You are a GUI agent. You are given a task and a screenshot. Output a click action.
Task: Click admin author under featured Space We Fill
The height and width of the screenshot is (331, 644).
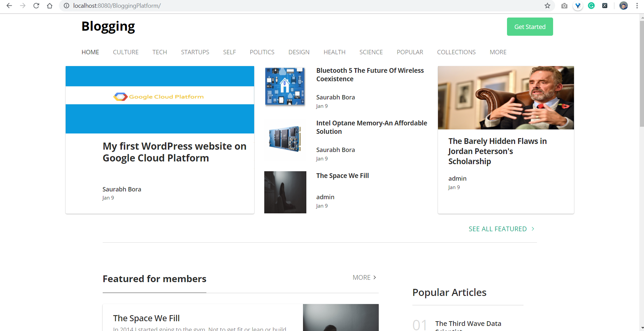pyautogui.click(x=325, y=197)
